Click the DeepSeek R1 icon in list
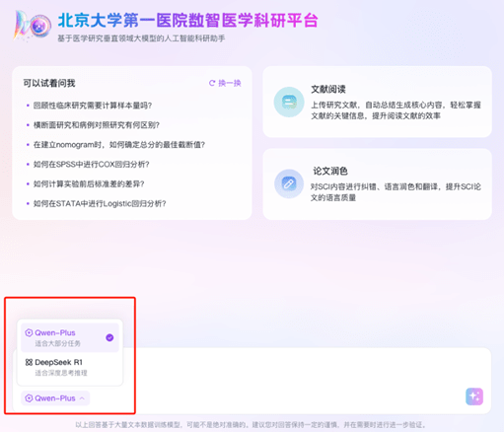Image resolution: width=504 pixels, height=432 pixels. pyautogui.click(x=29, y=362)
